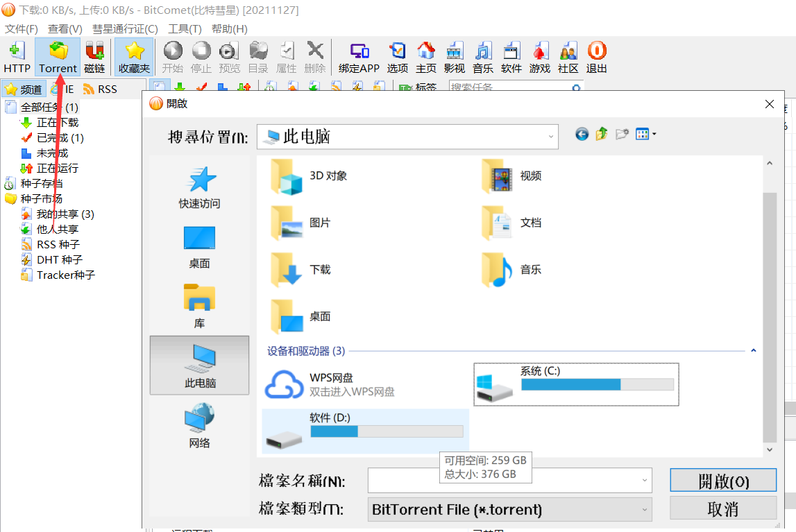796x532 pixels.
Task: Click the 取消 button
Action: click(723, 508)
